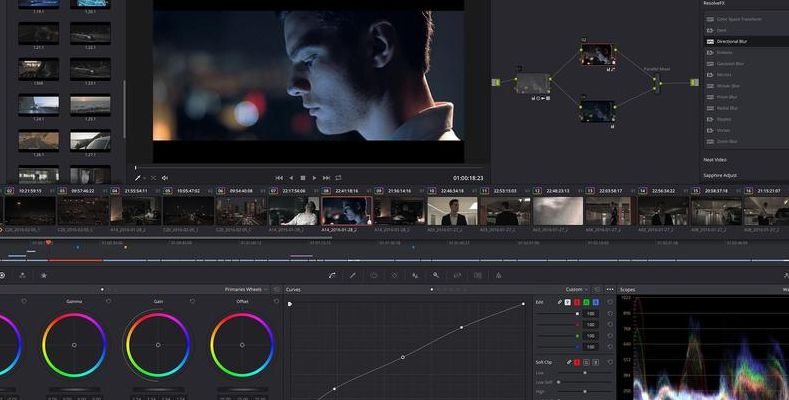
Task: Open the Custom curves mode dropdown
Action: (x=577, y=289)
